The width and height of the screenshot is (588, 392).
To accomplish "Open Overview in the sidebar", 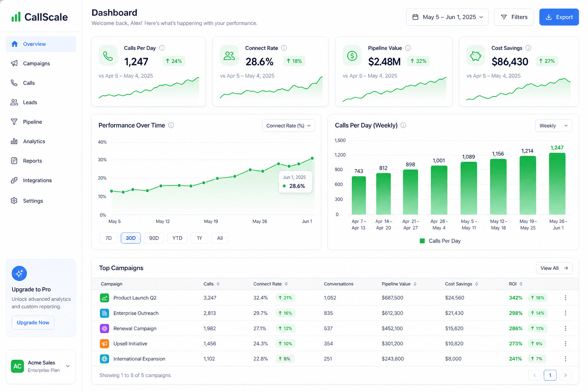I will (x=41, y=44).
